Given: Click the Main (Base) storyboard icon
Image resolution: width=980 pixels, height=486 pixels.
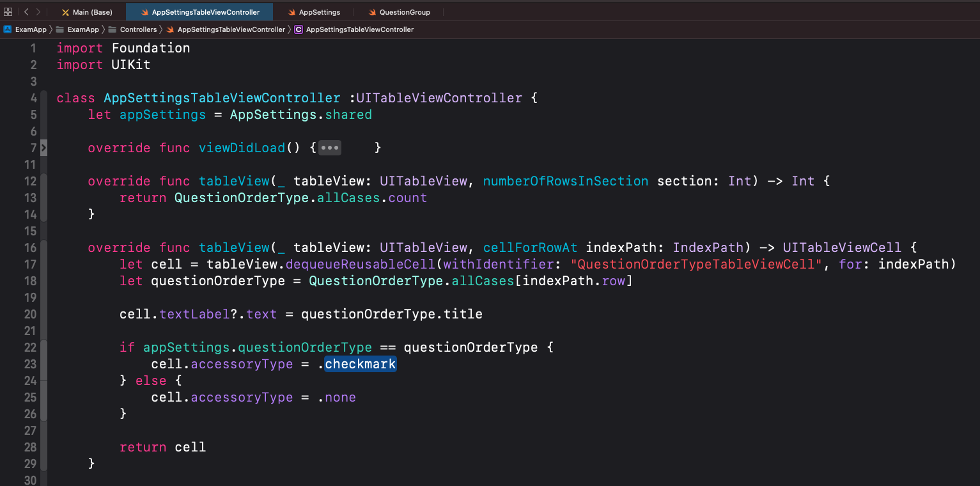Looking at the screenshot, I should [x=66, y=12].
